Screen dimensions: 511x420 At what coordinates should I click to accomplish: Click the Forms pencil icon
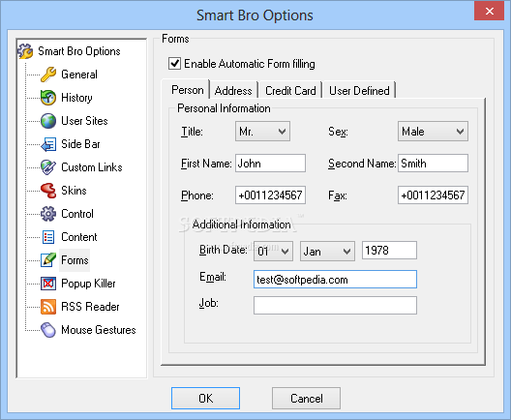coord(48,260)
